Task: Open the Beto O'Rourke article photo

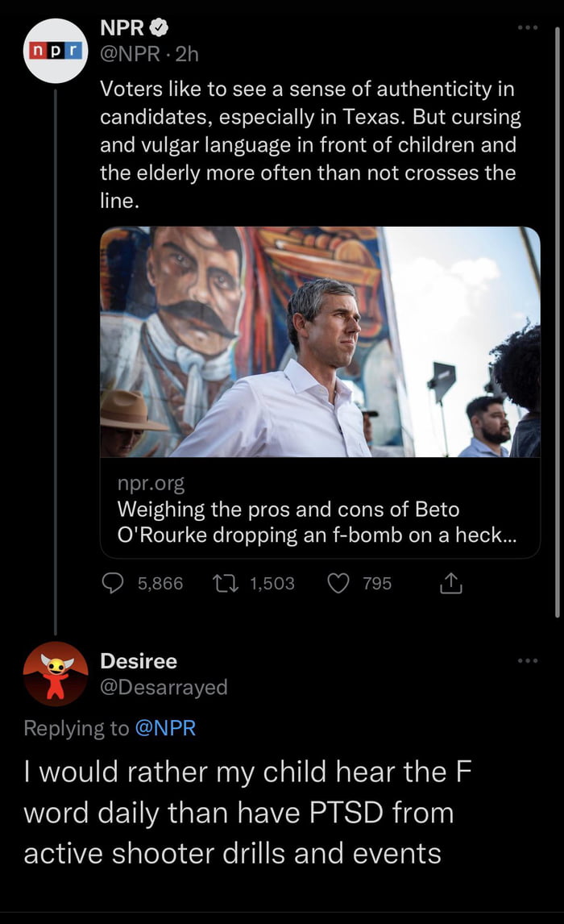Action: point(320,342)
